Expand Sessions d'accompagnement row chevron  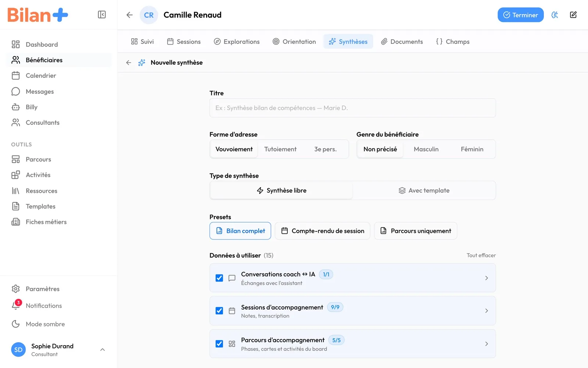pyautogui.click(x=487, y=311)
